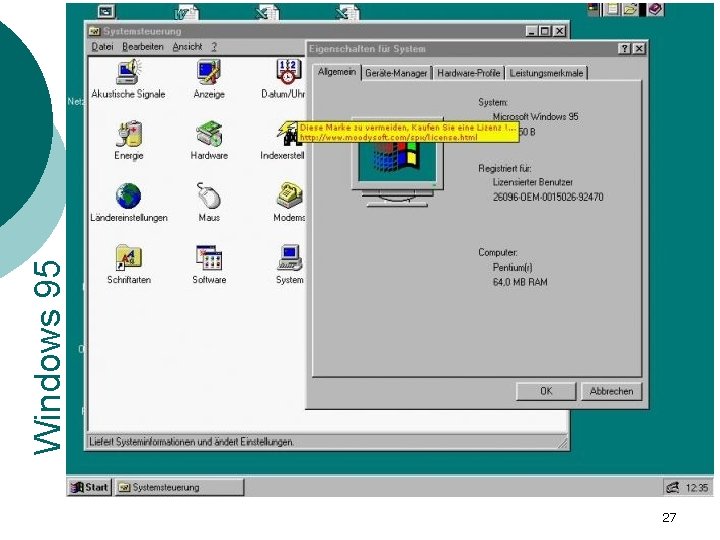The height and width of the screenshot is (540, 720).
Task: Switch to the Hardware-Profile tab
Action: pos(468,73)
